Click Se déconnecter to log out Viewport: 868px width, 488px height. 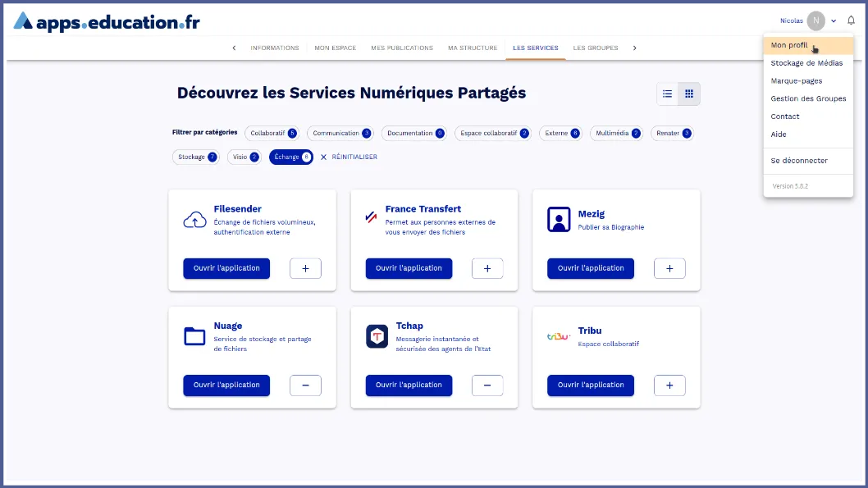click(808, 161)
